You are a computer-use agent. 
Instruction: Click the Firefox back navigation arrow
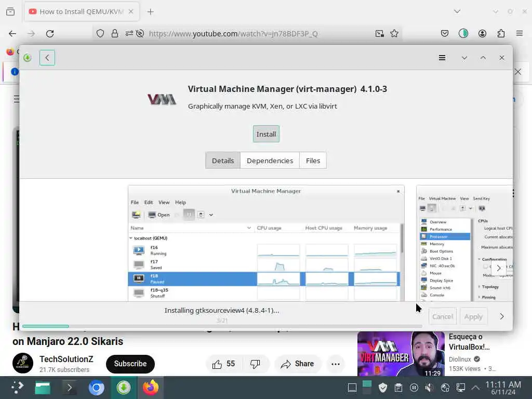click(12, 34)
